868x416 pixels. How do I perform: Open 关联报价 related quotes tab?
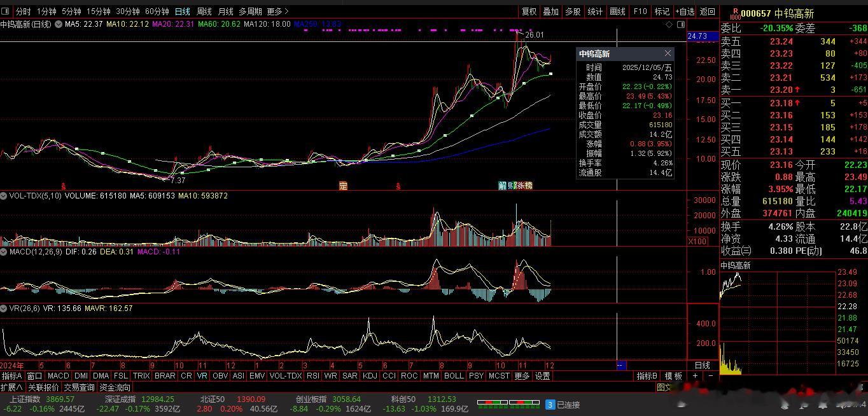[43, 387]
